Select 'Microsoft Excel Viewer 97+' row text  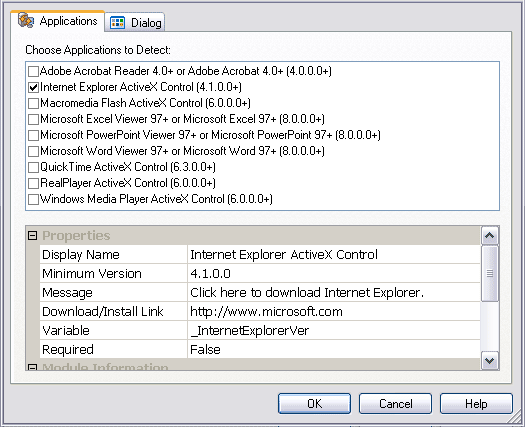pyautogui.click(x=182, y=119)
